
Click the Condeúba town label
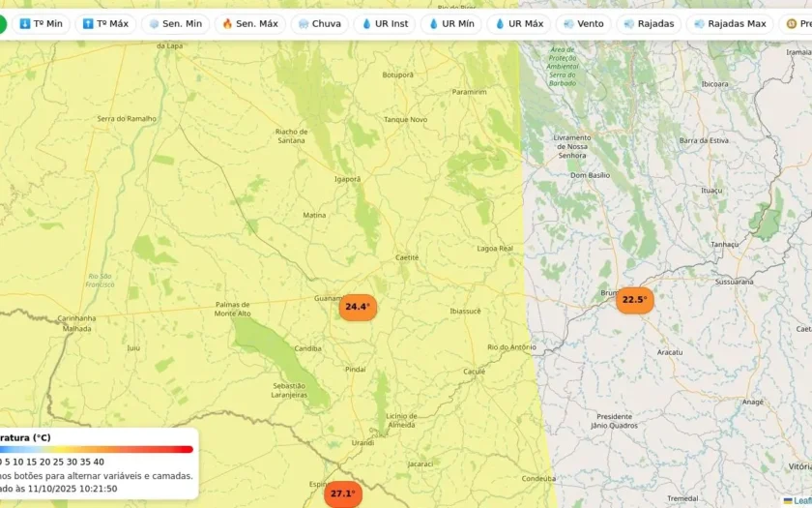(x=538, y=478)
